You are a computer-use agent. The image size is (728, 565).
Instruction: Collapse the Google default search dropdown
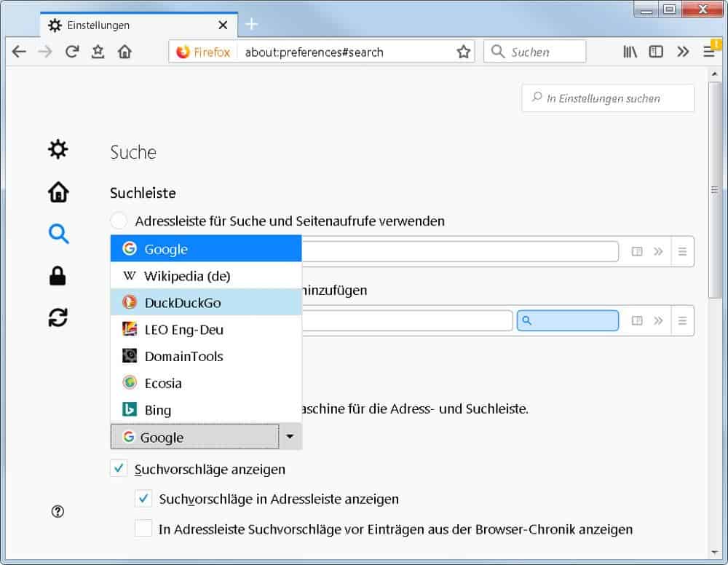290,437
